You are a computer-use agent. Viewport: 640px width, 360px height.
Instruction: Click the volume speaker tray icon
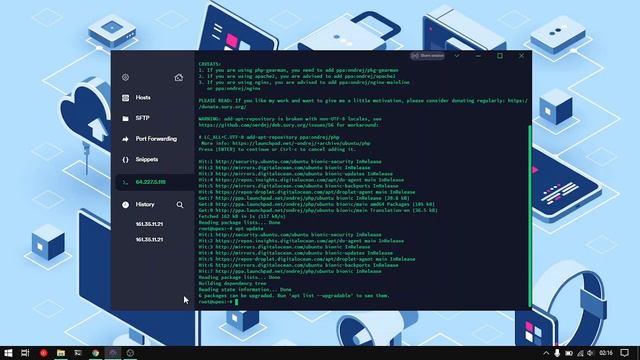click(x=590, y=353)
